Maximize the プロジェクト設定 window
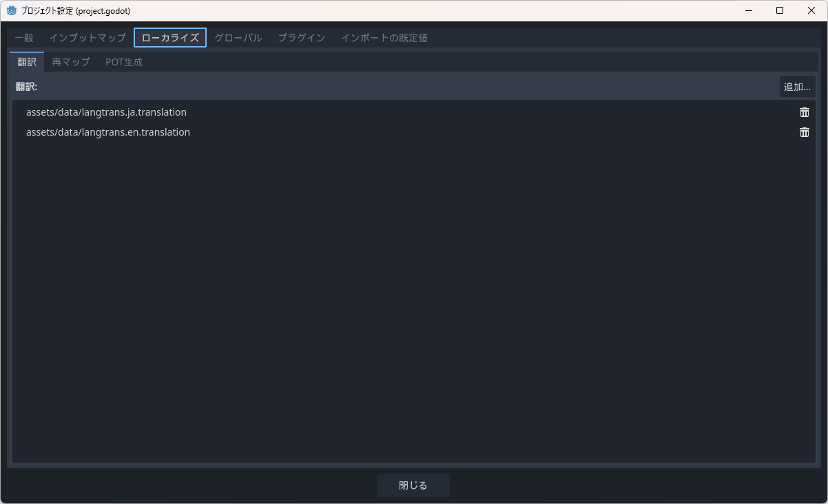 (780, 10)
